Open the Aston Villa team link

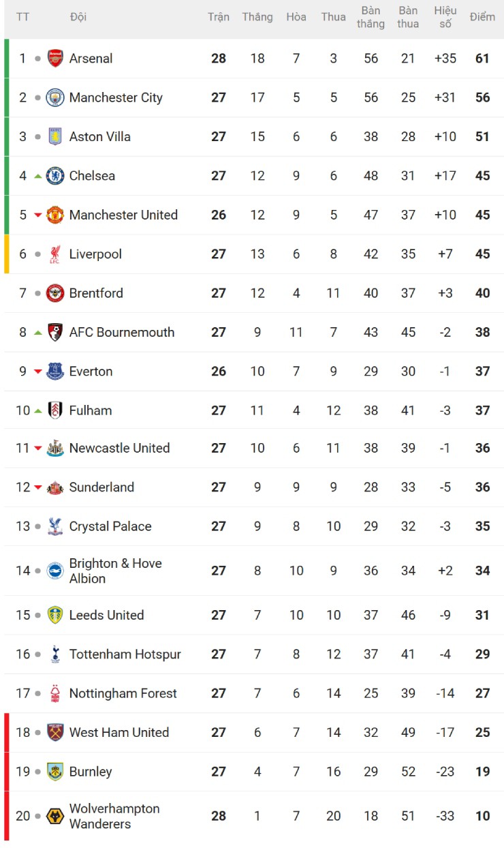tap(99, 137)
